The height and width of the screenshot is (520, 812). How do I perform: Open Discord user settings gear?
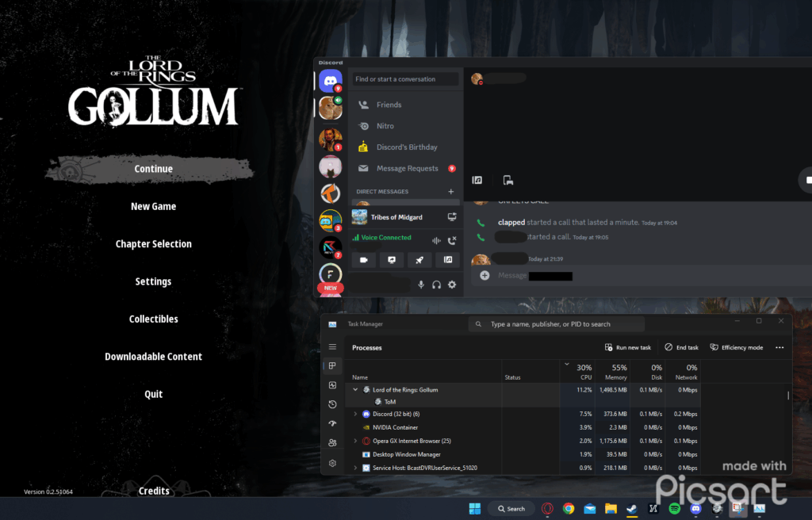[x=452, y=285]
